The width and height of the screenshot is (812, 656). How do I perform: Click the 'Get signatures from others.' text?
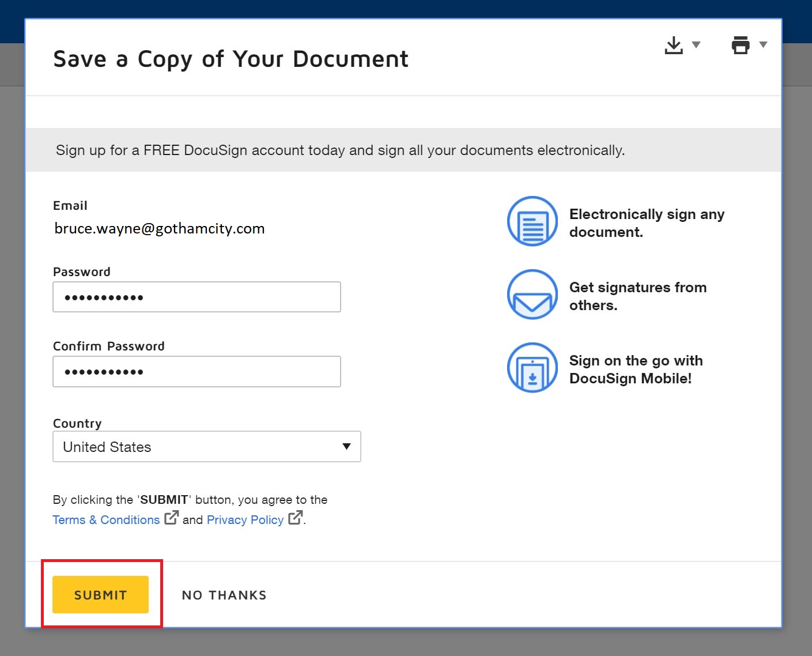(638, 296)
